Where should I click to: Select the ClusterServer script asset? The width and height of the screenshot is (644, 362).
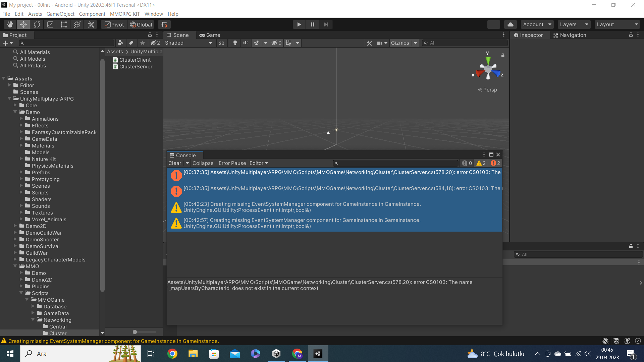[135, 66]
